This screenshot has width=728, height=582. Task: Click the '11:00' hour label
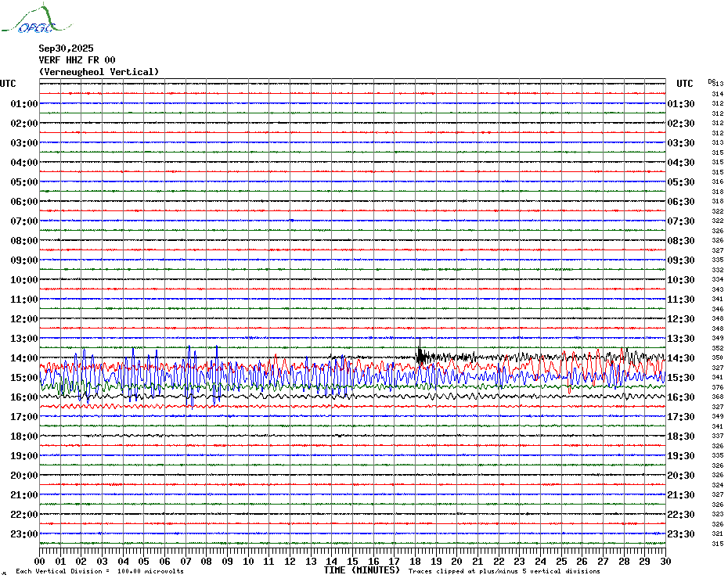point(24,300)
